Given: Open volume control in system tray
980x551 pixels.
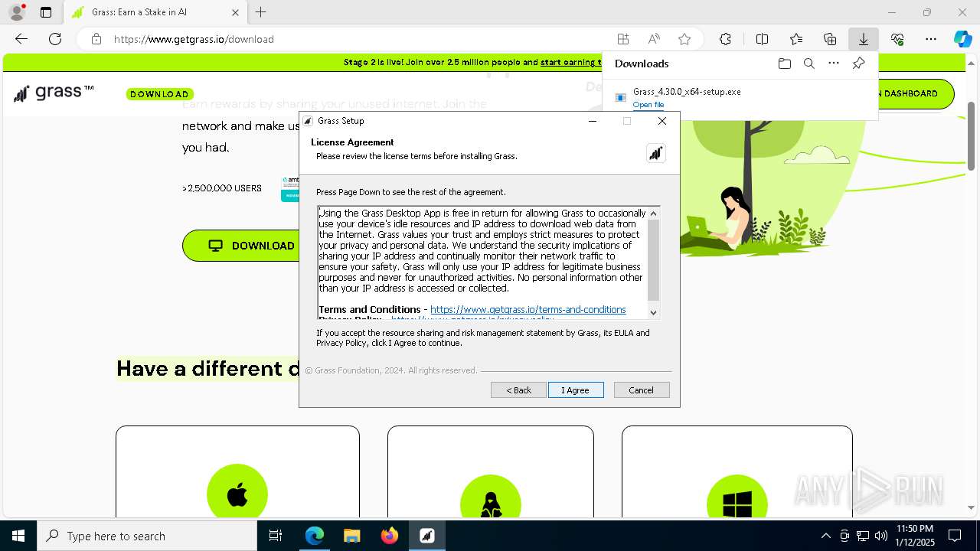Looking at the screenshot, I should point(880,536).
